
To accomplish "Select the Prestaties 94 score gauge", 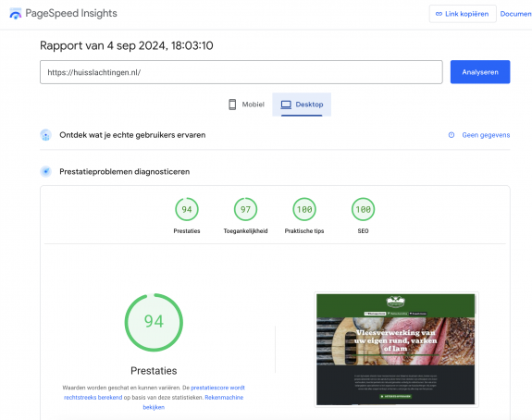I will pyautogui.click(x=187, y=209).
